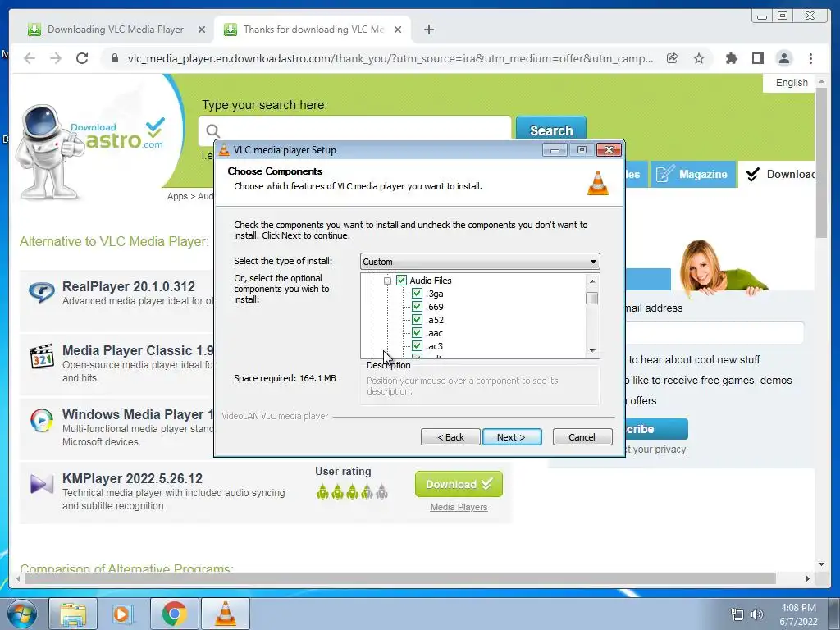The height and width of the screenshot is (630, 840).
Task: Uncheck the .ac3 file association
Action: pyautogui.click(x=417, y=346)
